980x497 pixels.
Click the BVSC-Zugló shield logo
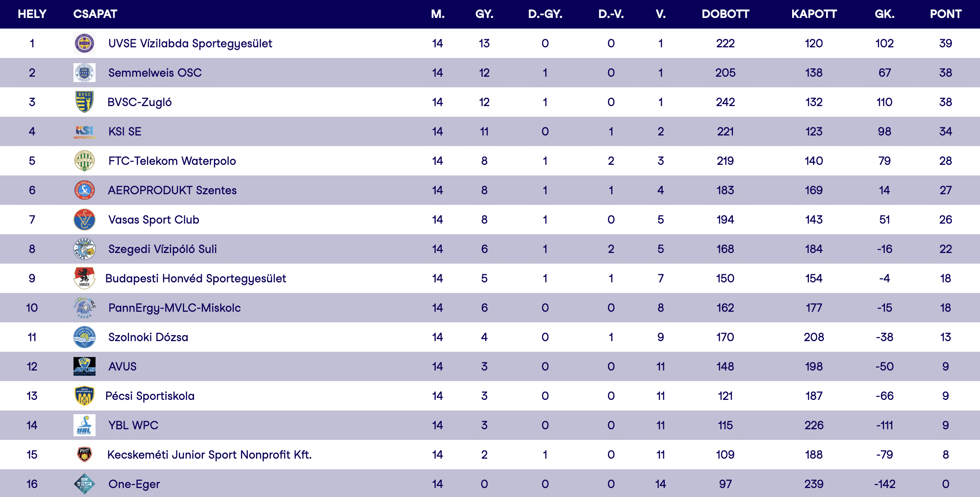85,102
